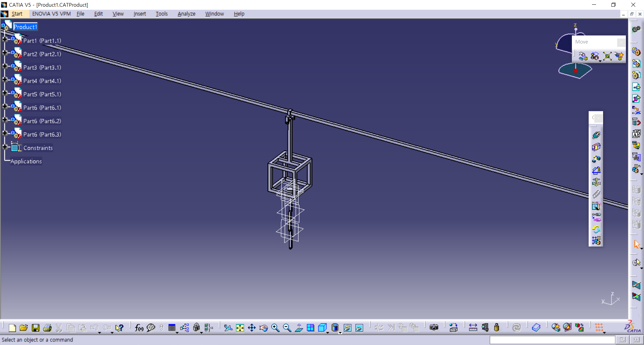Open the Window menu
644x345 pixels.
click(x=214, y=14)
